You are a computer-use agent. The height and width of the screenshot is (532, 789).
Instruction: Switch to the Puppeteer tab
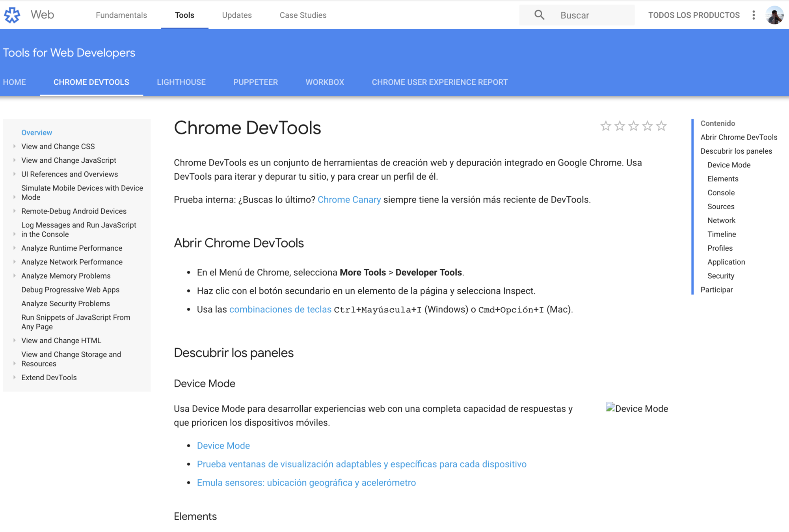[255, 82]
